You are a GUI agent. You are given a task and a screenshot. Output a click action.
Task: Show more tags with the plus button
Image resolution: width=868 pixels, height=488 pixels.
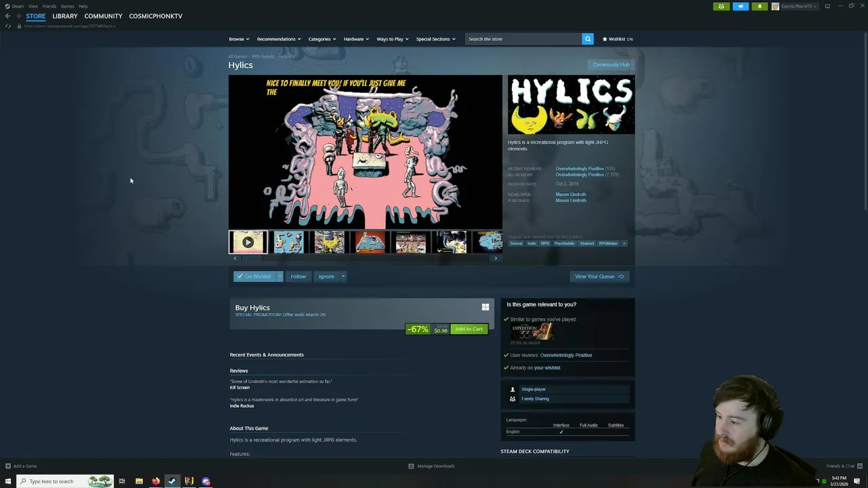pos(624,243)
